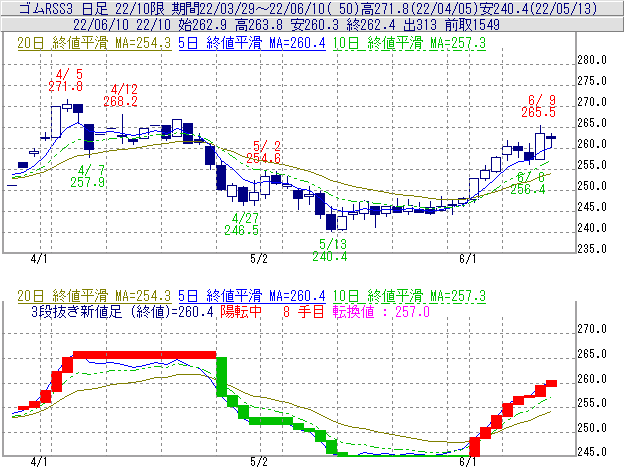Click the daily low '安260.3'

pyautogui.click(x=315, y=25)
